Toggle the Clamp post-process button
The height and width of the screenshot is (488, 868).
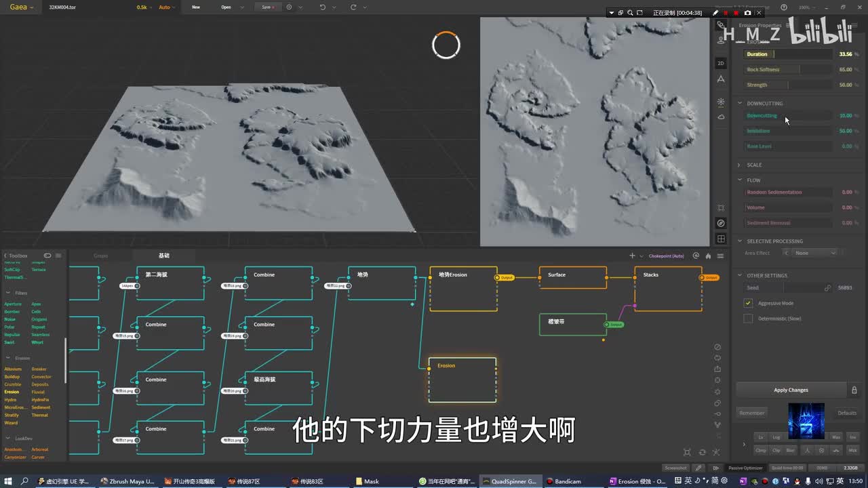click(x=761, y=450)
